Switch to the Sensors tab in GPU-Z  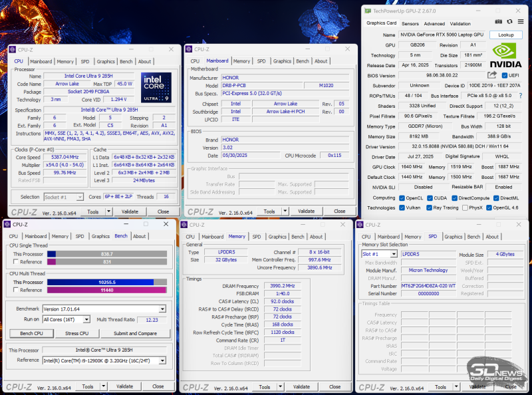point(410,24)
